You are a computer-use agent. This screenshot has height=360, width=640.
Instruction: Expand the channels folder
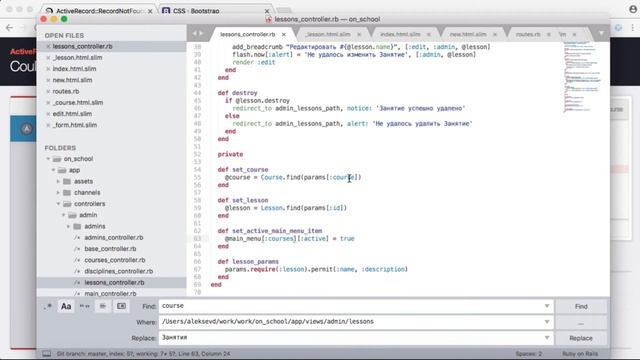pyautogui.click(x=58, y=193)
